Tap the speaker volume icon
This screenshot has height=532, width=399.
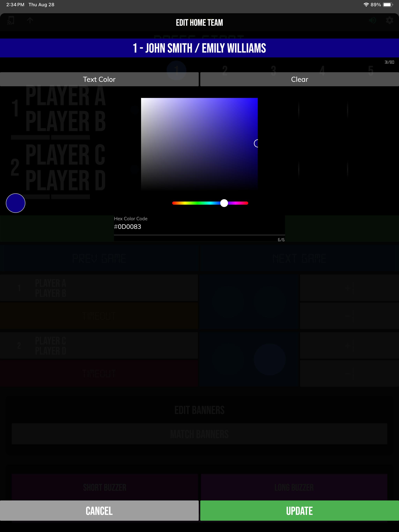pos(372,20)
